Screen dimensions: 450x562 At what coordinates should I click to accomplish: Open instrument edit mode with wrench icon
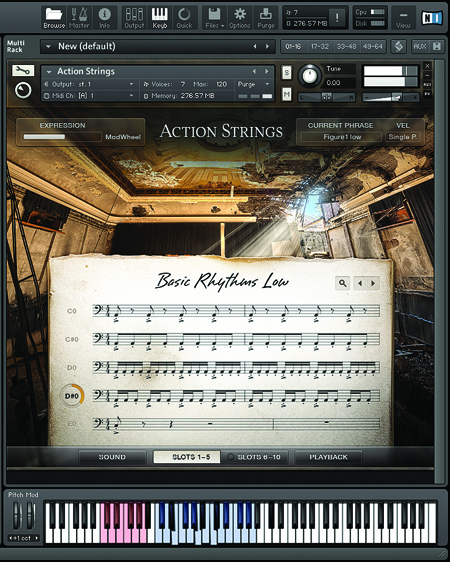(23, 70)
